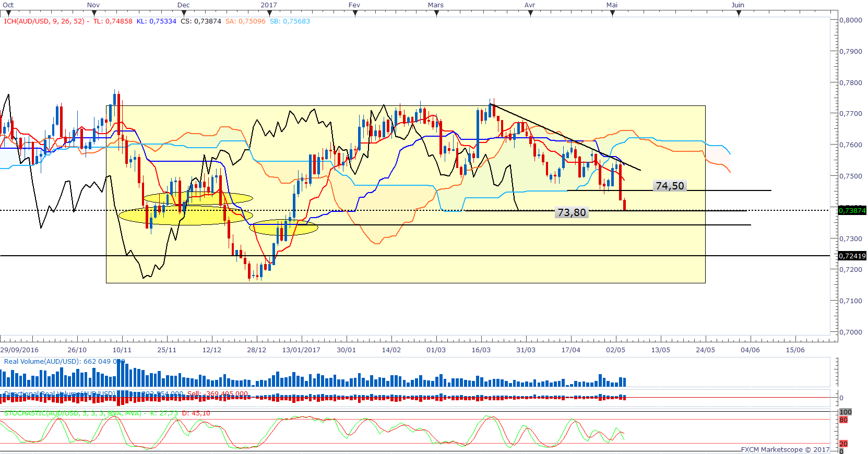Click the 24/05 date label
Screen dimensions: 868x454
pyautogui.click(x=706, y=350)
